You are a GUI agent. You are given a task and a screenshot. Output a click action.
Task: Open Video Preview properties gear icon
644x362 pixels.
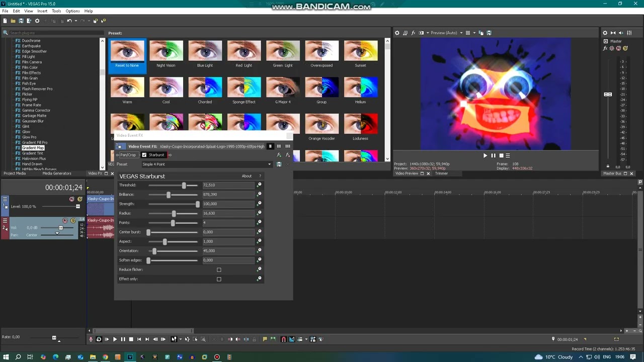pyautogui.click(x=397, y=33)
